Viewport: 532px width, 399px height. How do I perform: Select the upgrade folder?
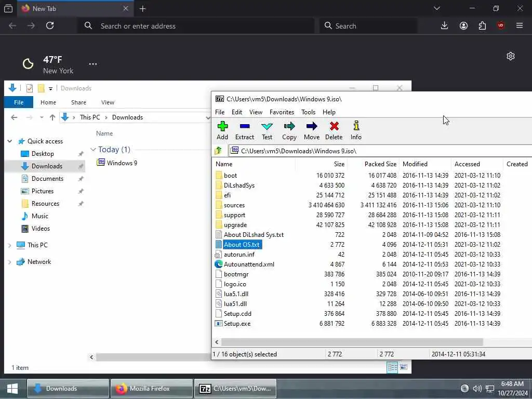point(235,224)
